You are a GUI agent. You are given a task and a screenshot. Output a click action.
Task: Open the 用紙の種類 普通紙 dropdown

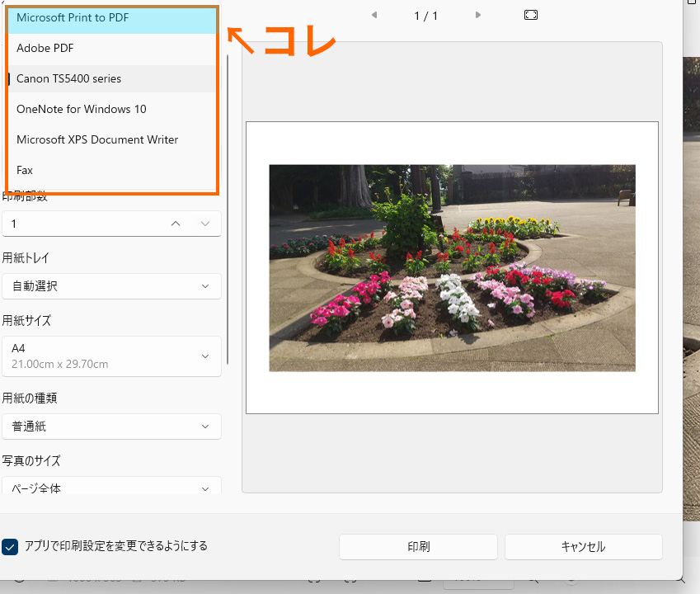tap(111, 427)
